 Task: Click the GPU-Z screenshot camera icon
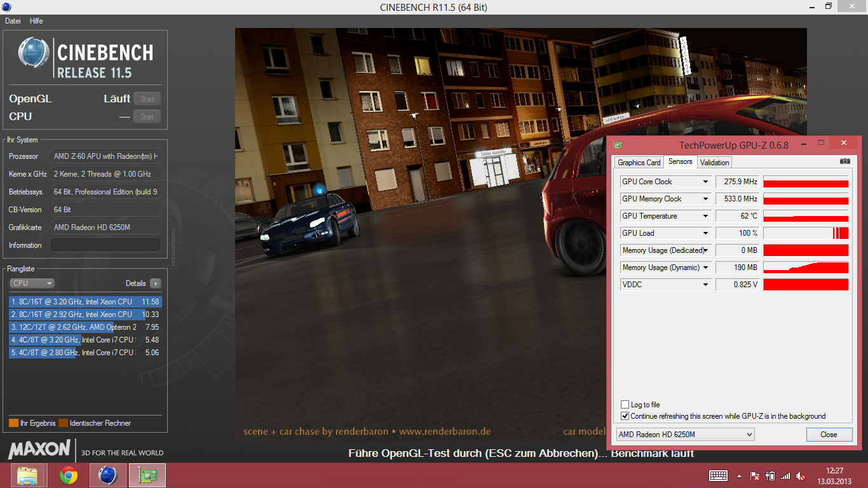click(844, 162)
